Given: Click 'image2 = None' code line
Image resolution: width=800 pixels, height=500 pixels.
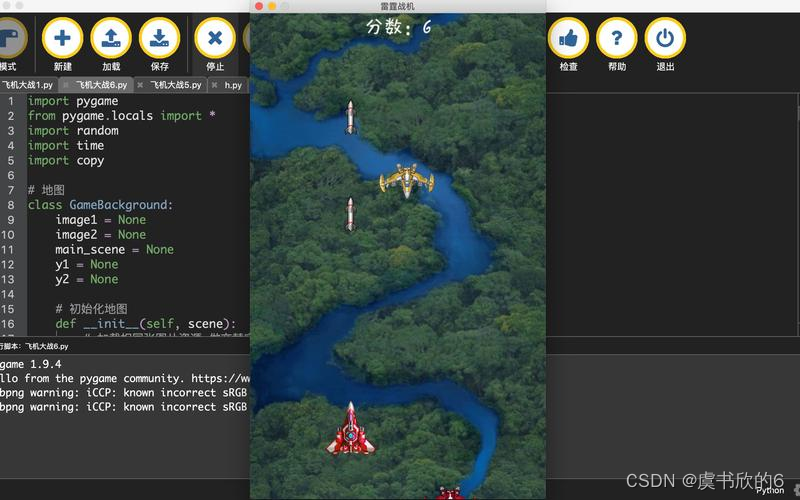Looking at the screenshot, I should coord(101,235).
